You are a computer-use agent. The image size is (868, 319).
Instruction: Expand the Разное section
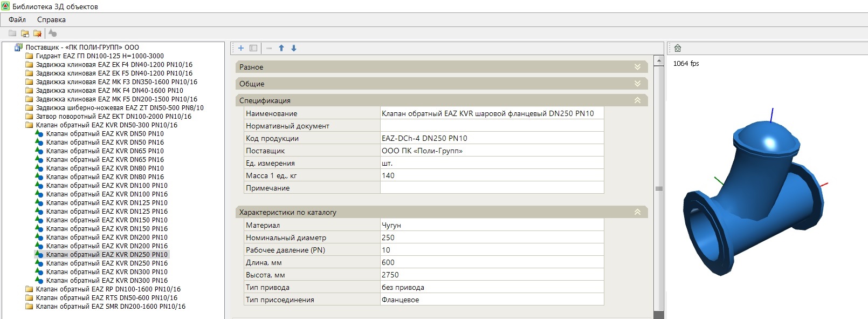pos(637,67)
